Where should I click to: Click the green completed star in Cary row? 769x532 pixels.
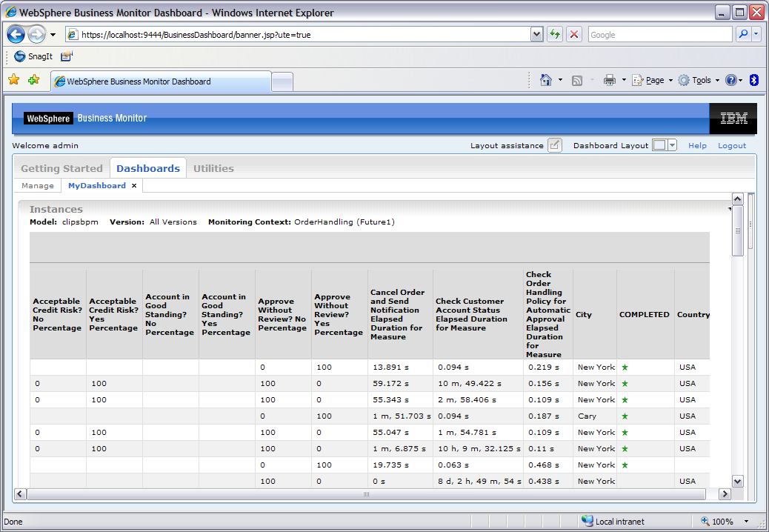tap(625, 416)
